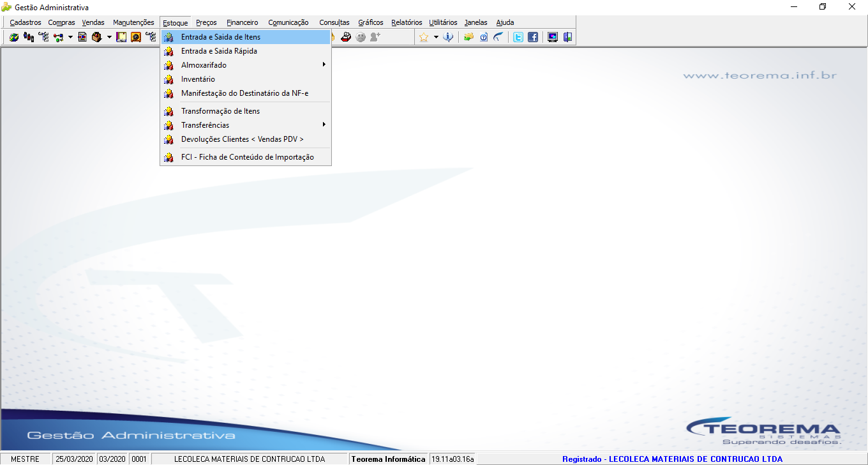Image resolution: width=868 pixels, height=465 pixels.
Task: Click the Registrado - LECOLECA status text
Action: (x=672, y=459)
